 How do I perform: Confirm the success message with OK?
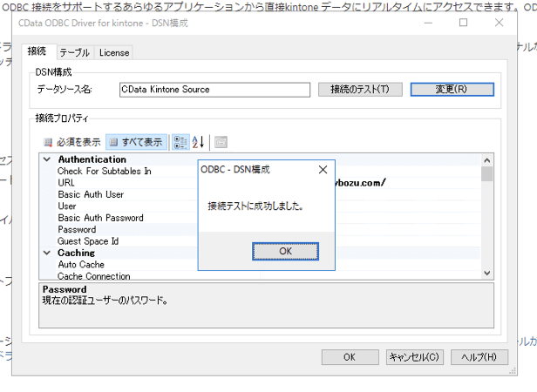click(x=285, y=251)
